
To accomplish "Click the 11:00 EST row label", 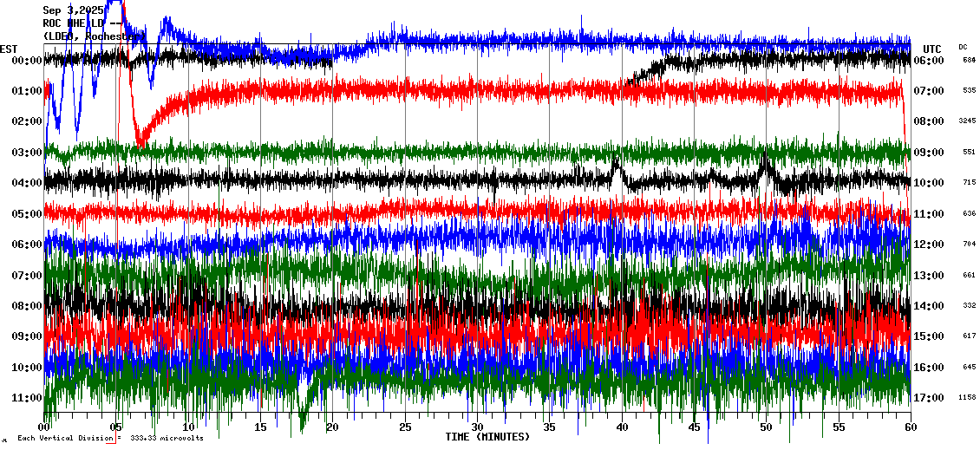I will (x=29, y=398).
